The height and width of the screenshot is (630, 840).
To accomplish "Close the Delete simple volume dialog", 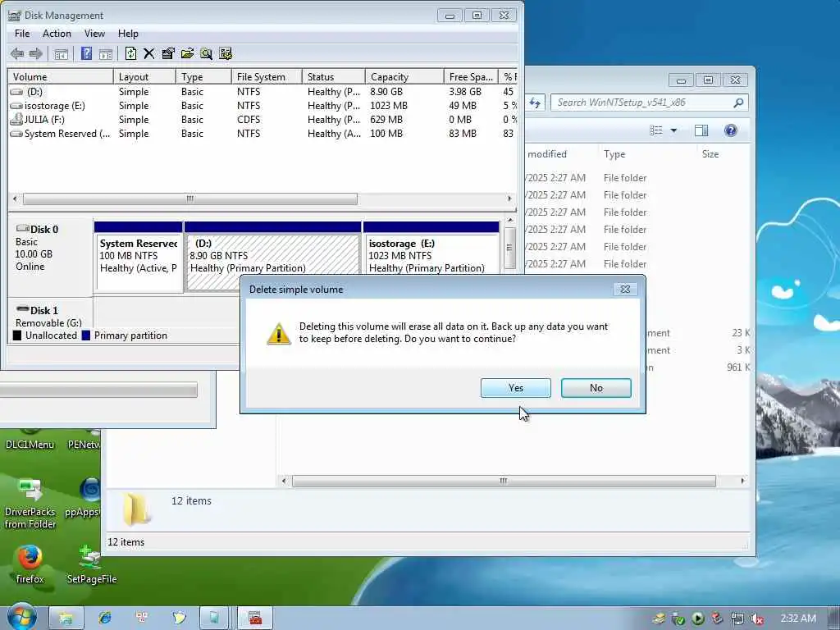I will [624, 290].
